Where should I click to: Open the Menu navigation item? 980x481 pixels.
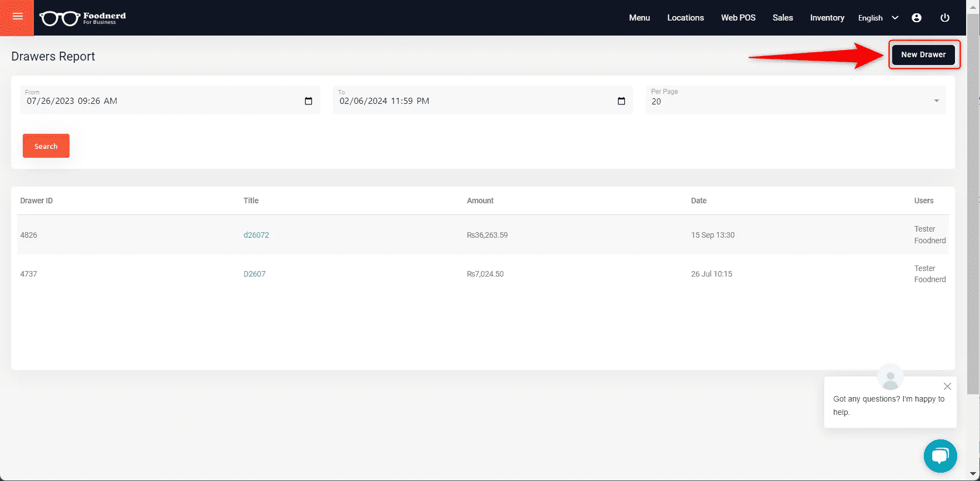click(x=639, y=18)
